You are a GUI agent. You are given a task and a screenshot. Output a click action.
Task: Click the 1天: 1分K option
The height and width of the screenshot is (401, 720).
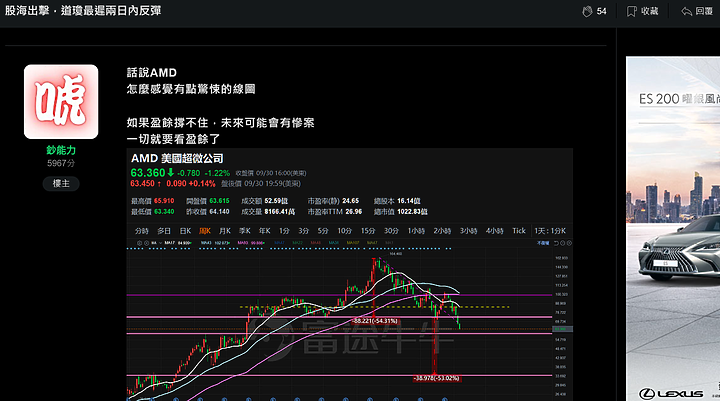550,231
